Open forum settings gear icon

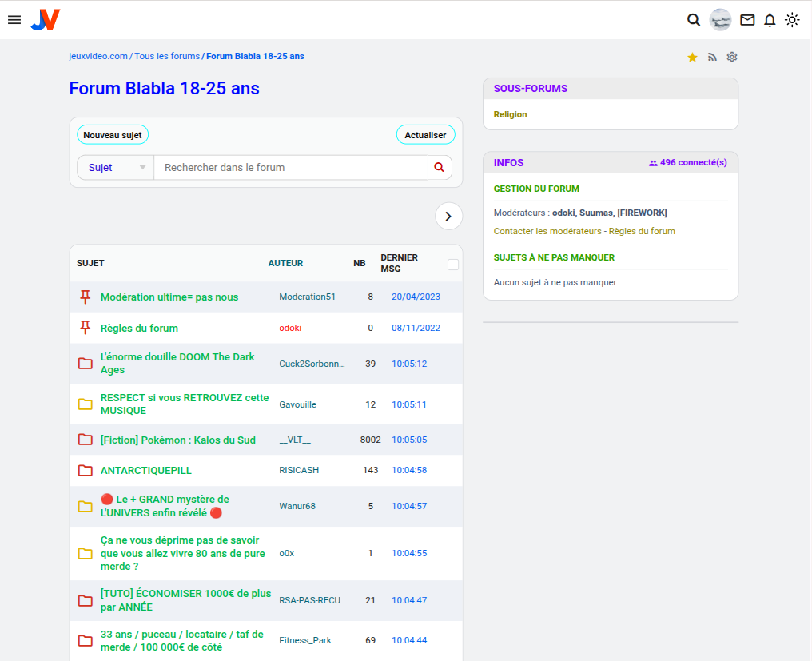click(731, 58)
